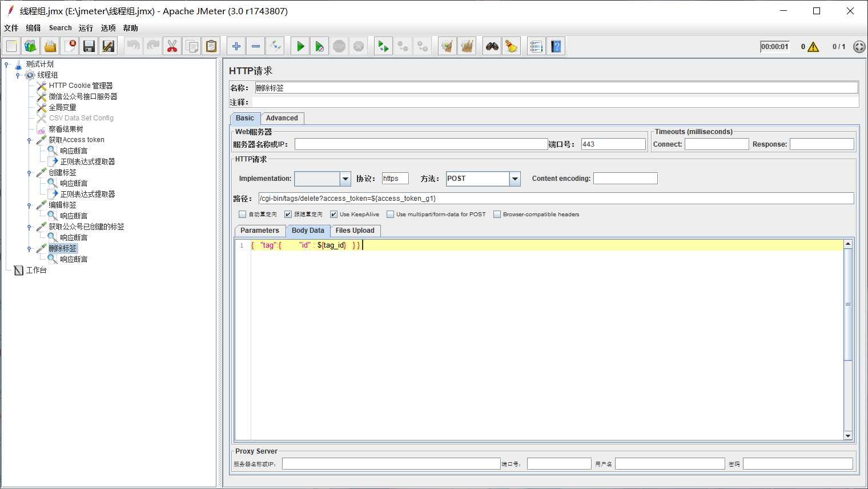This screenshot has height=489, width=868.
Task: Disable the Use KeepAlive checkbox
Action: click(334, 215)
